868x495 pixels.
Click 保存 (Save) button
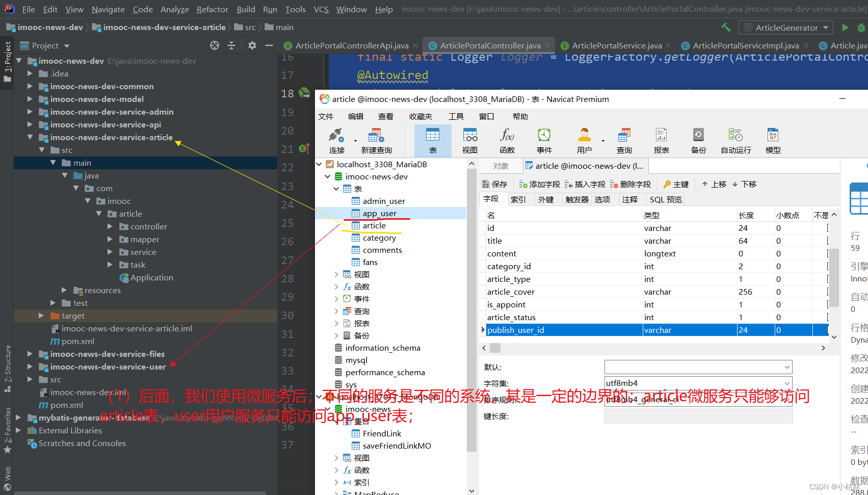(494, 184)
